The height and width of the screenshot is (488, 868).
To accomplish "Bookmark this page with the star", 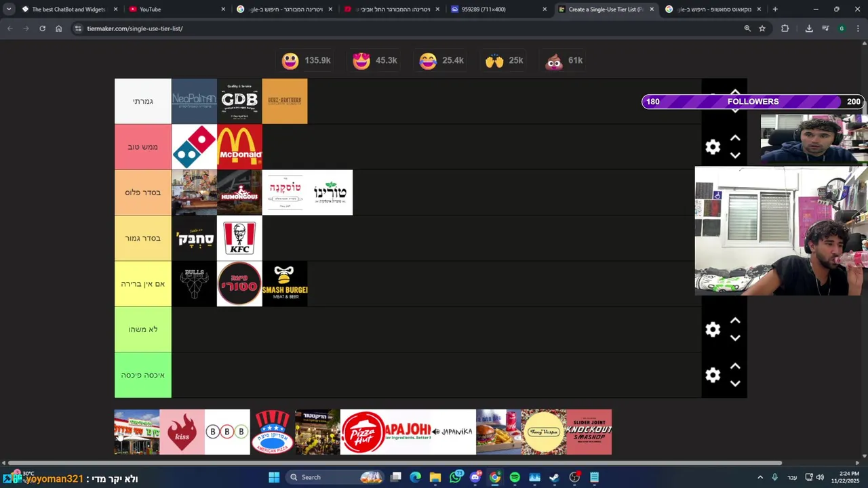I will pyautogui.click(x=762, y=28).
